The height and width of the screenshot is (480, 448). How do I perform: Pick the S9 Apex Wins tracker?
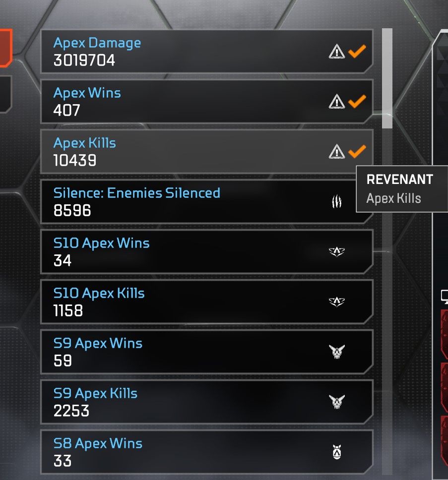[207, 352]
